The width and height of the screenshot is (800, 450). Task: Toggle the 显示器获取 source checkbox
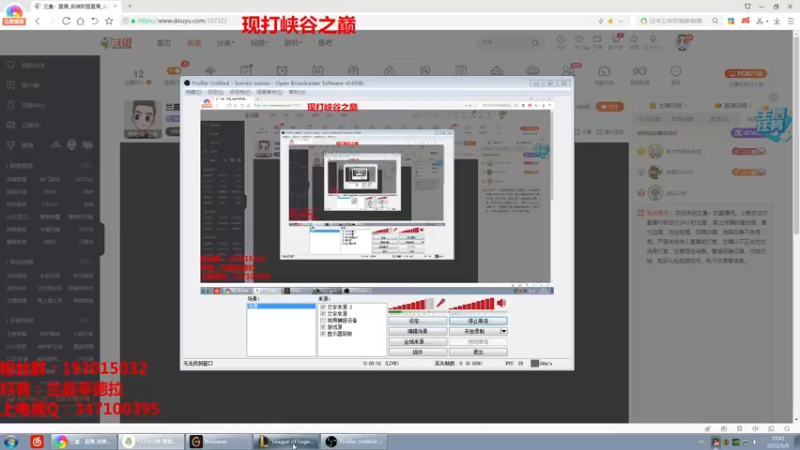(323, 334)
